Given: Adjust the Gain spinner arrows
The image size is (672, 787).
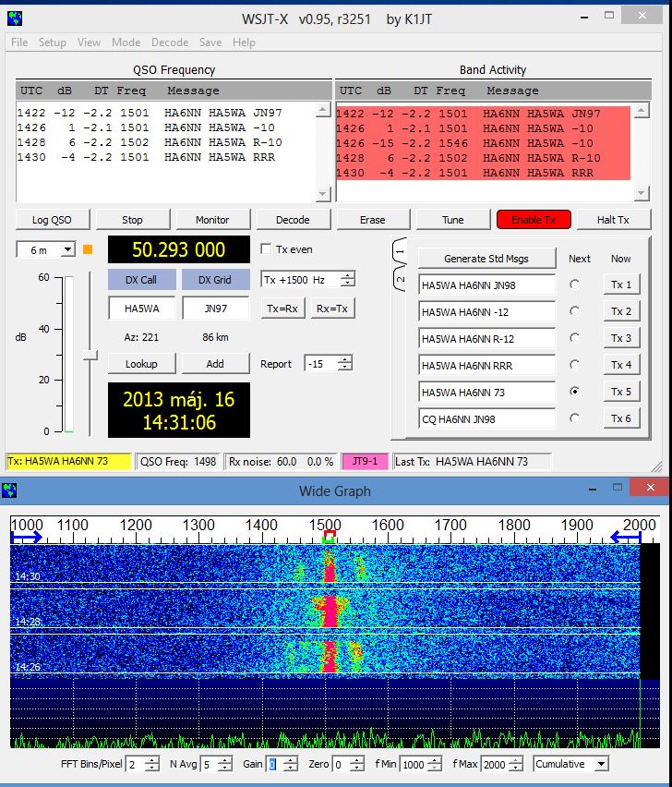Looking at the screenshot, I should (x=291, y=765).
